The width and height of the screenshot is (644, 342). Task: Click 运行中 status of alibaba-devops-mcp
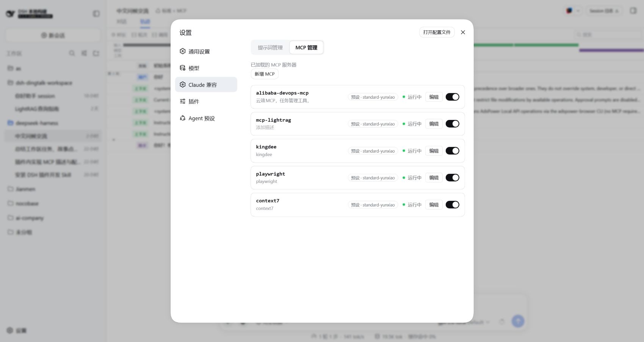coord(412,97)
